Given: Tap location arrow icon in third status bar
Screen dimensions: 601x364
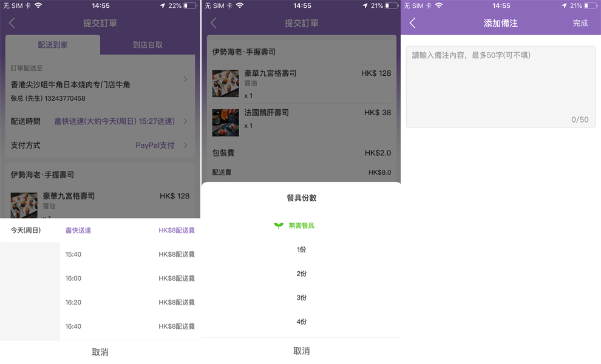Looking at the screenshot, I should tap(564, 5).
